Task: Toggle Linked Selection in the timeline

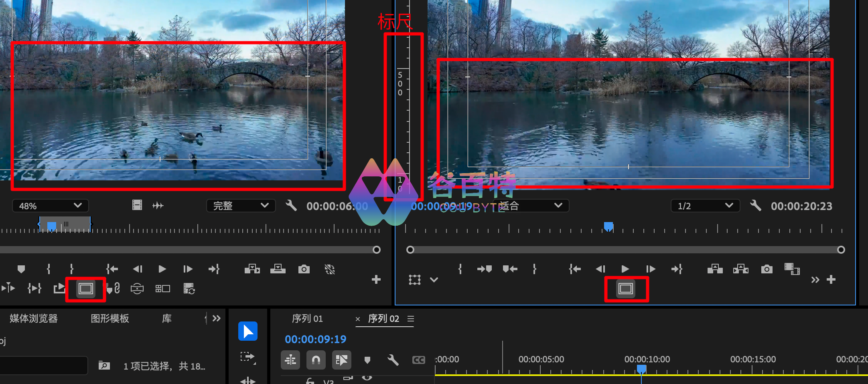Action: click(x=341, y=360)
